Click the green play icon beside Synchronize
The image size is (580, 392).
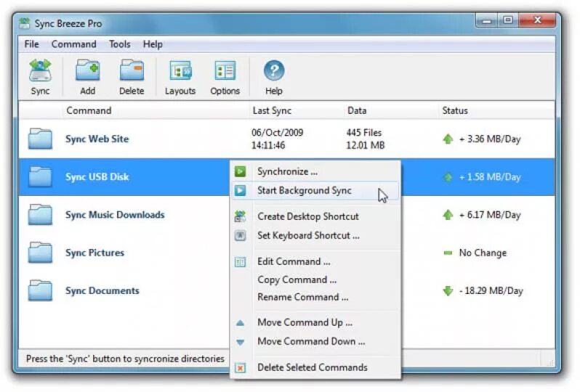click(240, 171)
